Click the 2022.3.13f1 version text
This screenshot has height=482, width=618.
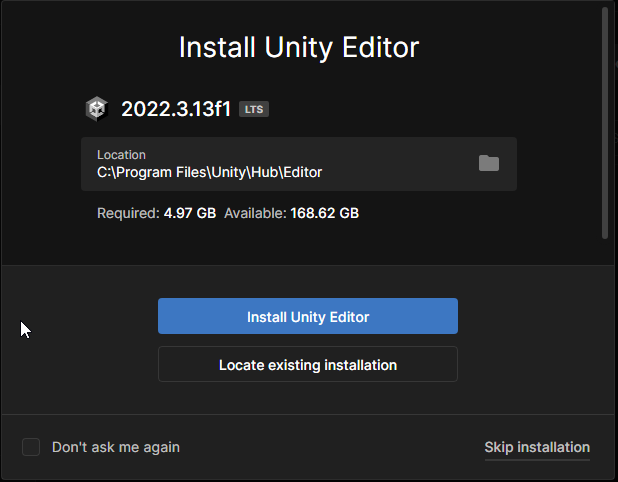pyautogui.click(x=176, y=109)
